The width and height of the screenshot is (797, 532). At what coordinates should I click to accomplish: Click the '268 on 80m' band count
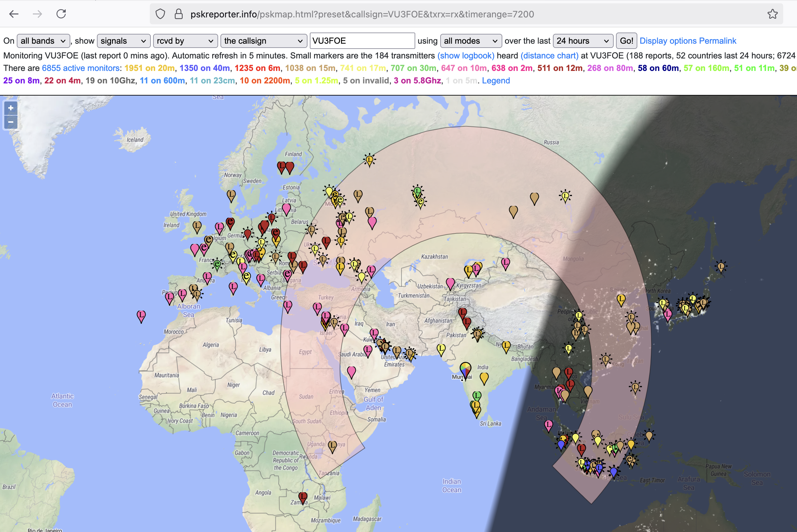[x=610, y=68]
